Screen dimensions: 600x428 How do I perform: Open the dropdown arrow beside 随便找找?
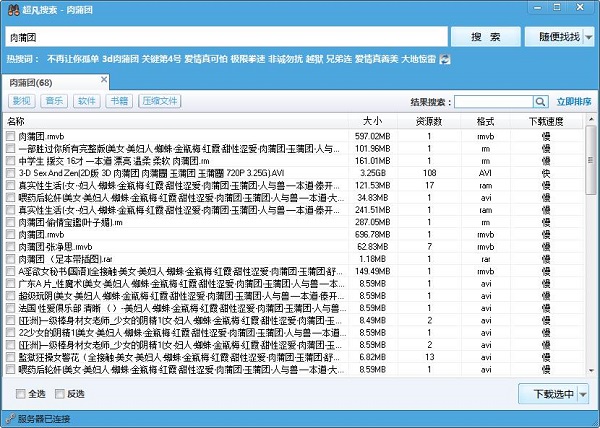point(589,37)
